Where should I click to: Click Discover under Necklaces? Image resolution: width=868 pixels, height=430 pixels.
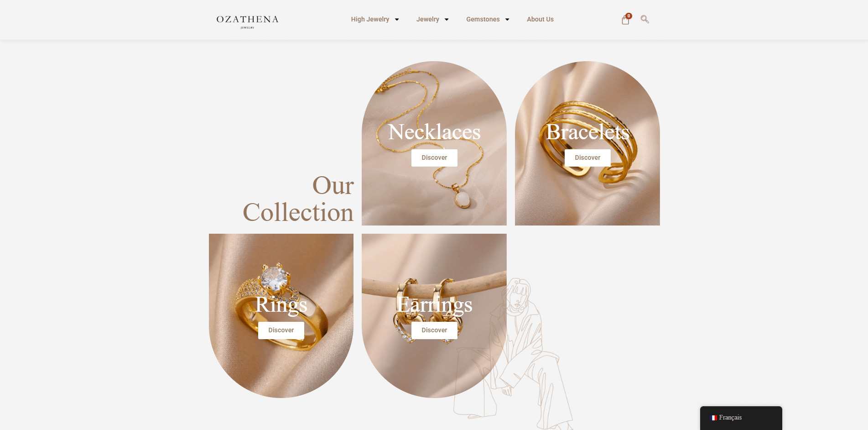(x=434, y=158)
